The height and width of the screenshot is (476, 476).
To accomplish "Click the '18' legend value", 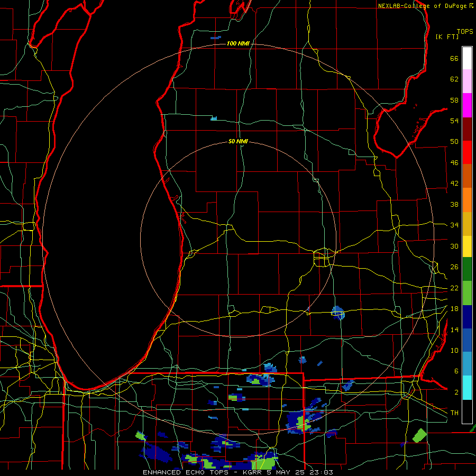I will (454, 309).
